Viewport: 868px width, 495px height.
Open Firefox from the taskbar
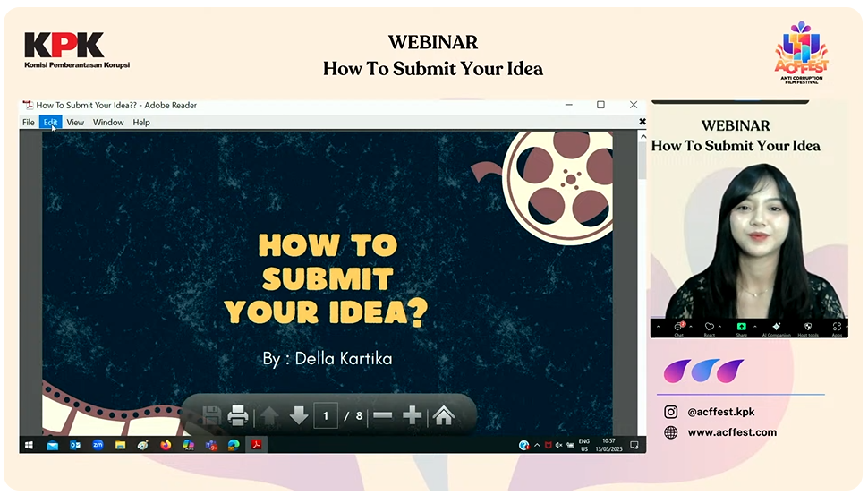(x=166, y=445)
